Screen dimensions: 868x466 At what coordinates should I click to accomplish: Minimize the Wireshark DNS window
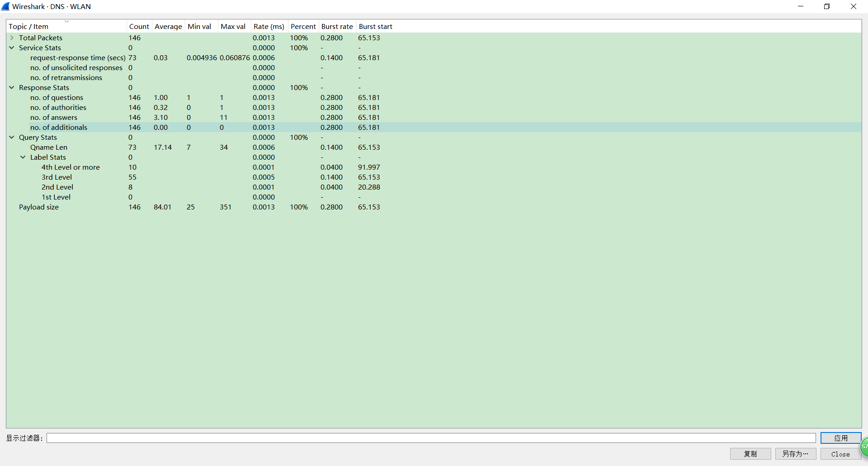pos(801,6)
